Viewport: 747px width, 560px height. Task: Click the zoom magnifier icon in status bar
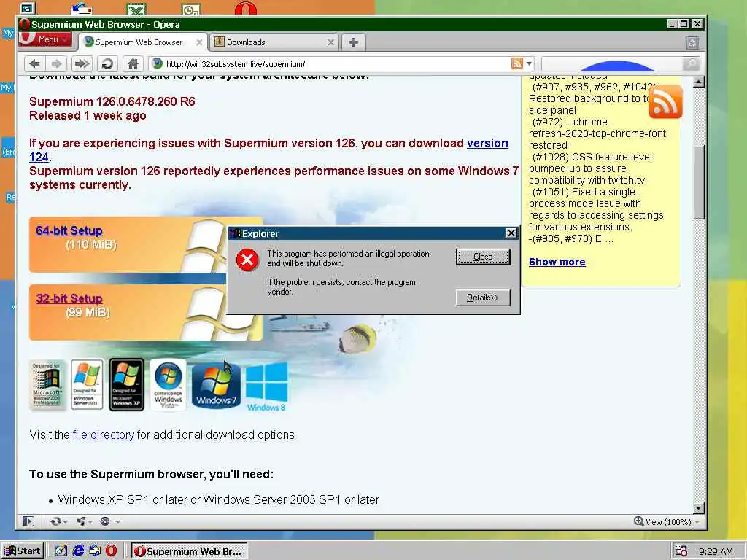point(639,521)
